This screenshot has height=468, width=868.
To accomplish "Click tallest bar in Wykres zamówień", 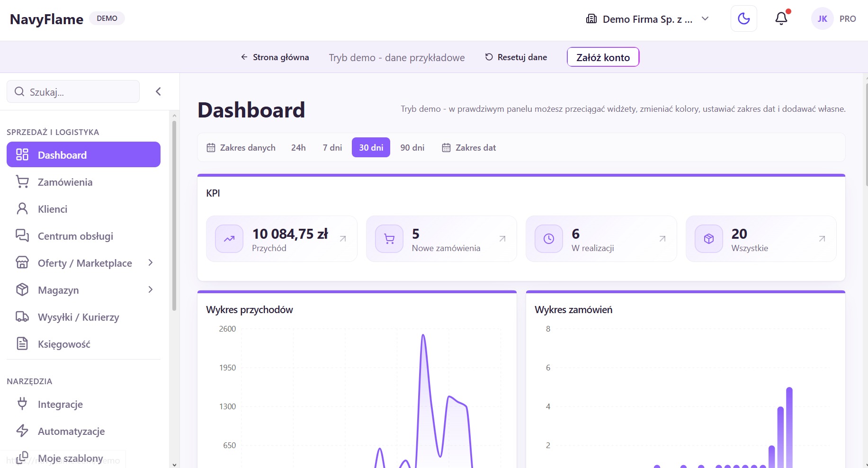I will pyautogui.click(x=789, y=427).
